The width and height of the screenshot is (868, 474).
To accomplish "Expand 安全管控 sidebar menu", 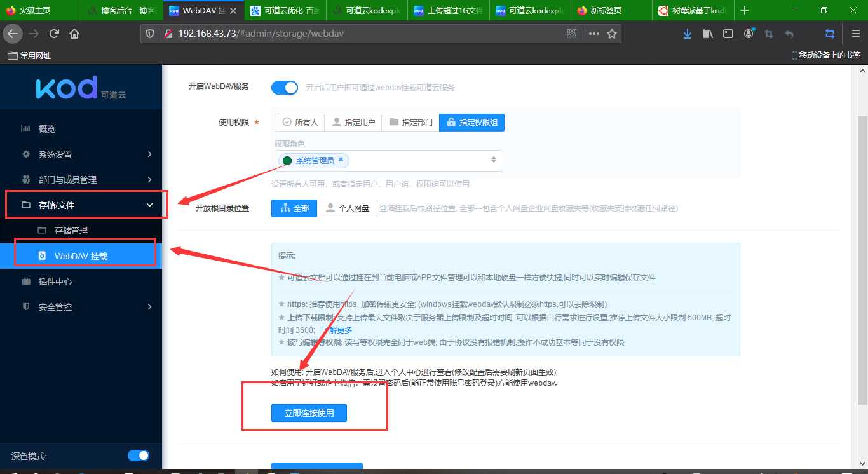I will tap(81, 307).
